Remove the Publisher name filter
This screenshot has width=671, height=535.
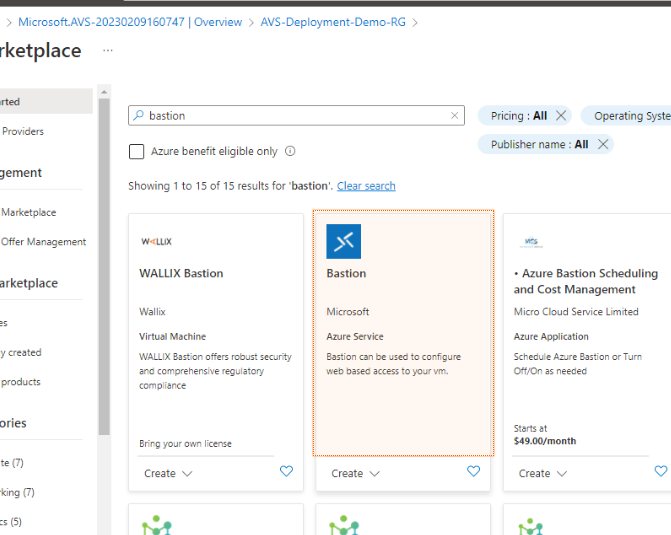[603, 145]
